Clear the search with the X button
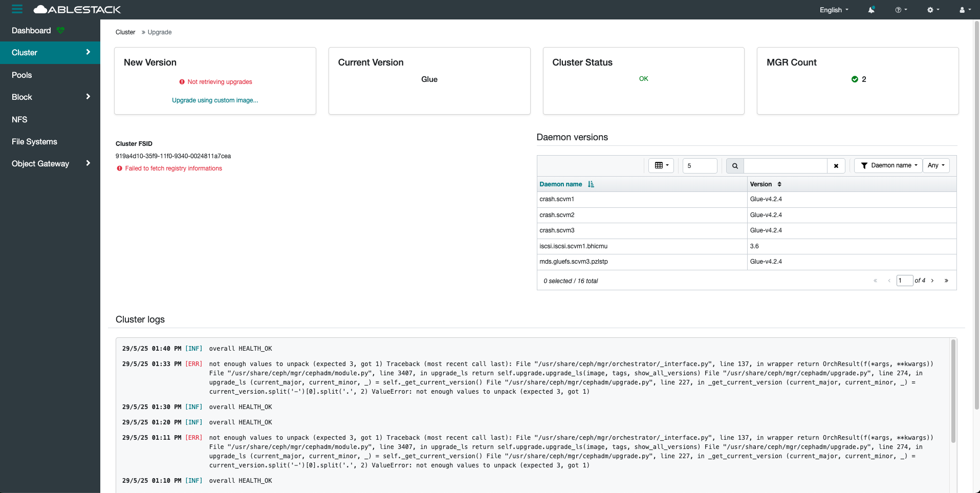Image resolution: width=980 pixels, height=493 pixels. click(836, 166)
